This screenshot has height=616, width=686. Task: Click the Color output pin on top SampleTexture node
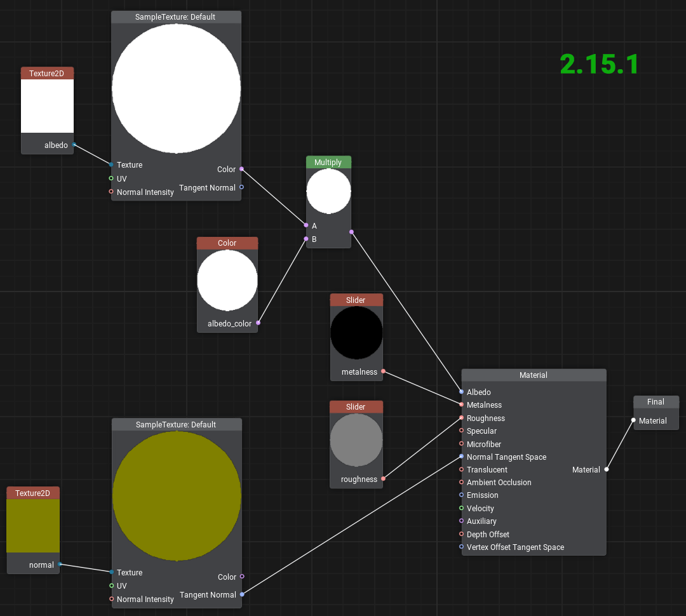(x=242, y=170)
